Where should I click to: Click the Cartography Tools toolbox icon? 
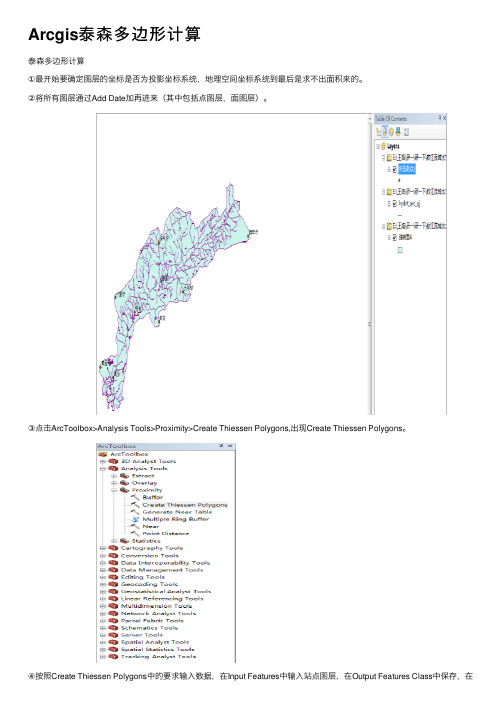click(113, 548)
